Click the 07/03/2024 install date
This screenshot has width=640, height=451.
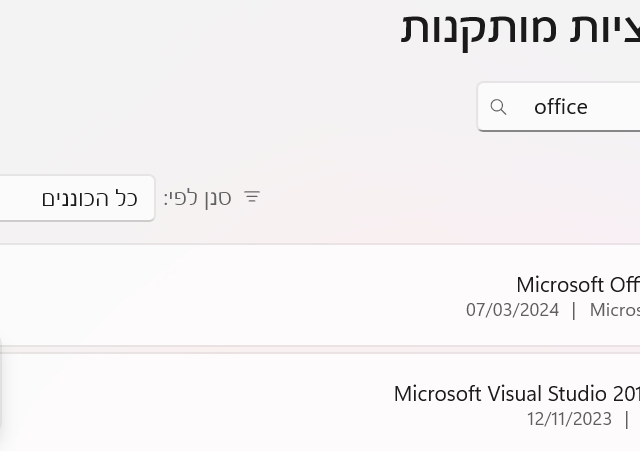512,310
